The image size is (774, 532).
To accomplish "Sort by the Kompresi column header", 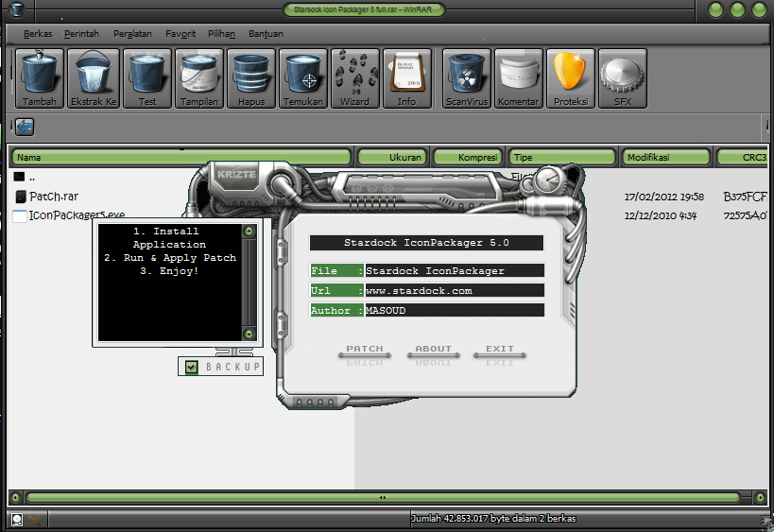I will pos(468,158).
